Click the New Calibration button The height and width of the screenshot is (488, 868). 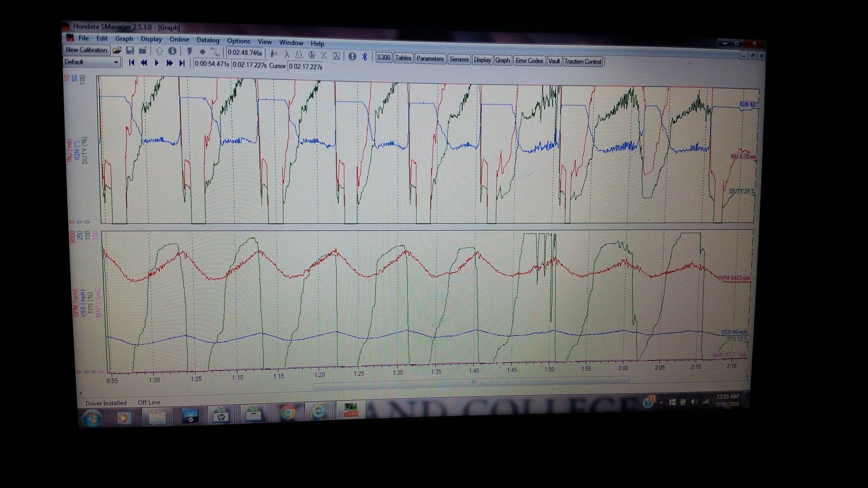click(86, 50)
